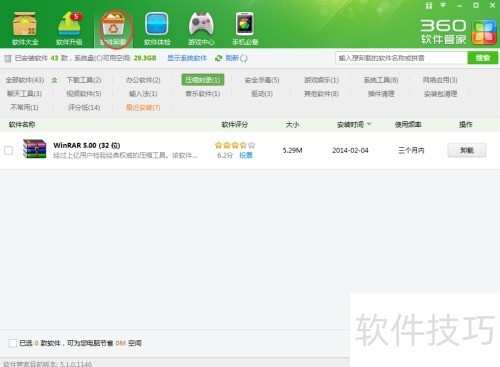Click the 使用频率 column header
This screenshot has height=367, width=500.
408,124
